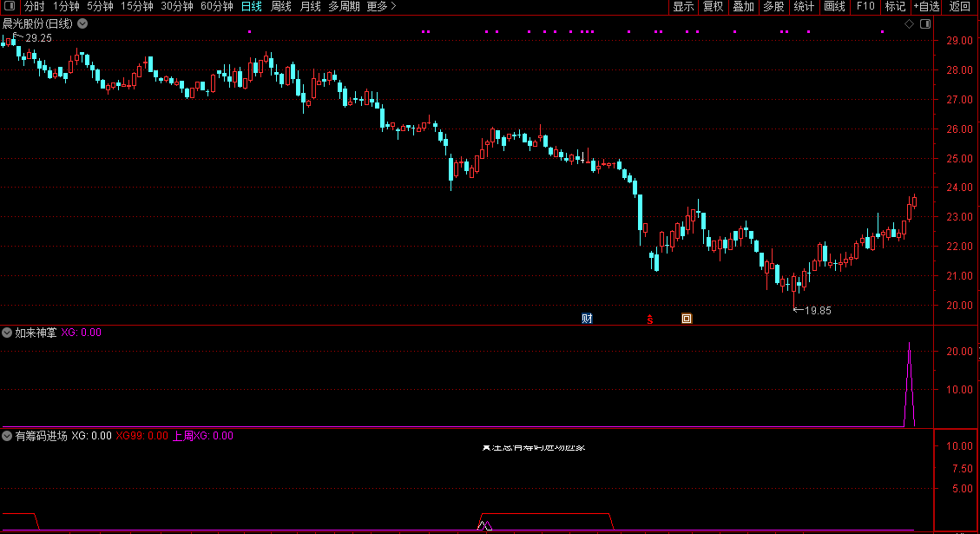Click the diamond icon above the price axis
Viewport: 980px width, 534px height.
[910, 23]
